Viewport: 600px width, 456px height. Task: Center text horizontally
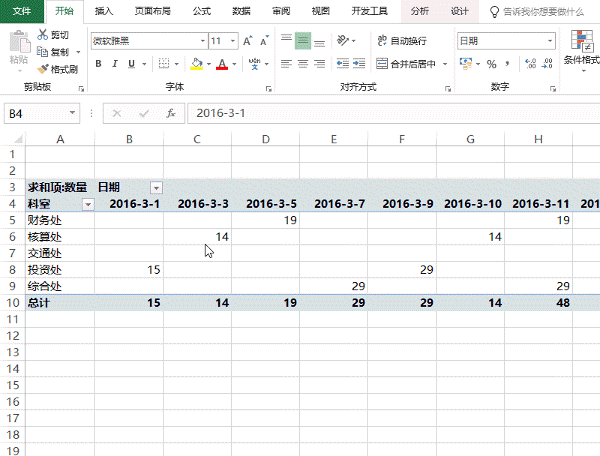click(x=303, y=64)
